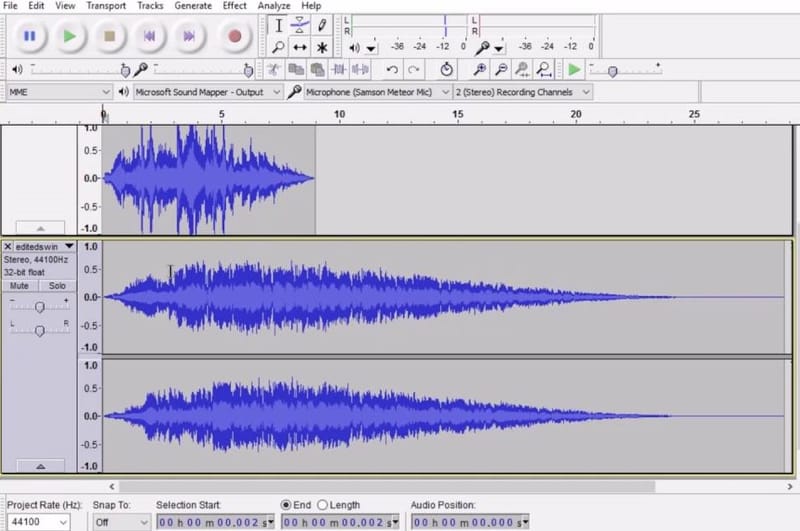Collapse the editedswin track
Image resolution: width=800 pixels, height=531 pixels.
tap(40, 466)
